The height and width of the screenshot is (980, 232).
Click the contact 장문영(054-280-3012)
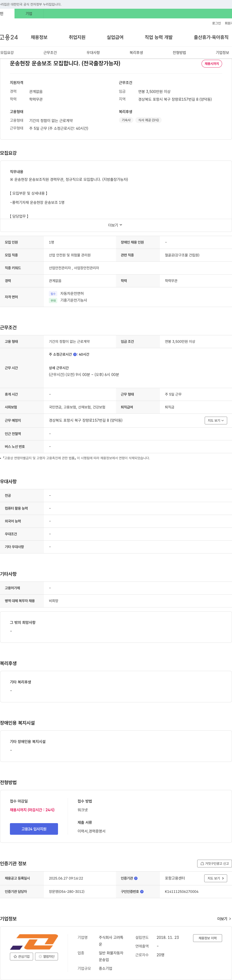tap(66, 891)
